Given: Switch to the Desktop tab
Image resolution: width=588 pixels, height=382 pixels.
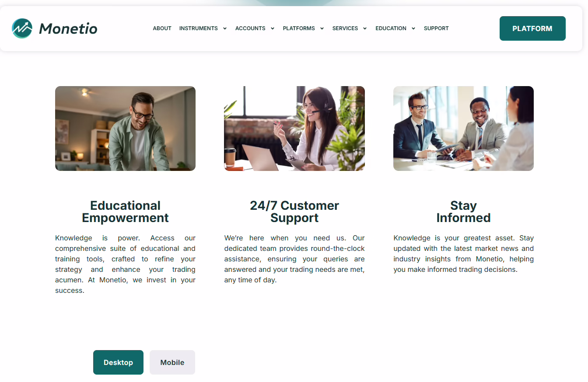Looking at the screenshot, I should (x=118, y=362).
